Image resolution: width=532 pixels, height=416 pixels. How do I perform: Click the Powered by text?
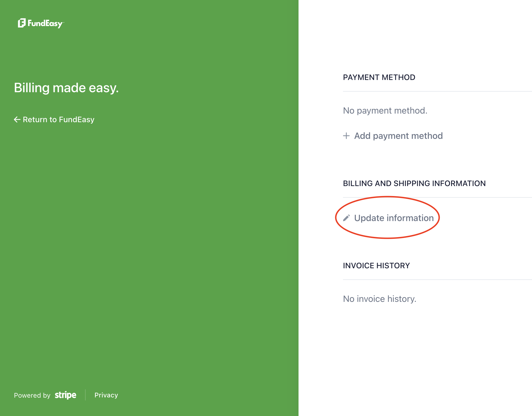(x=32, y=395)
